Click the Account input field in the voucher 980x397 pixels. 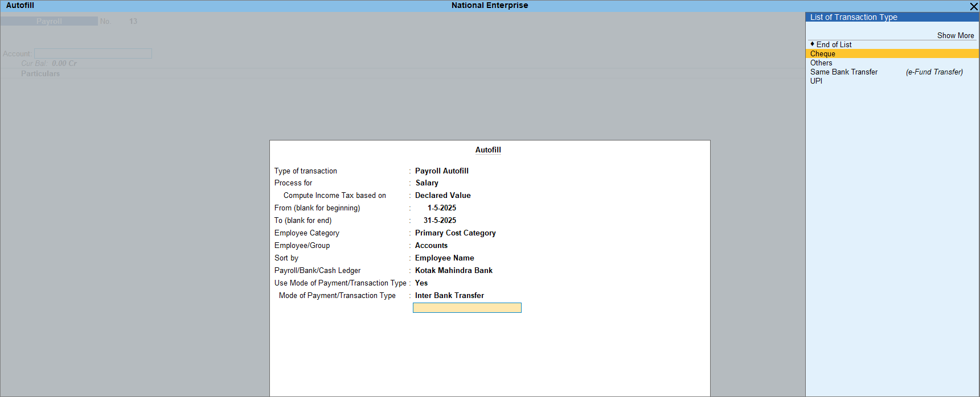tap(93, 53)
